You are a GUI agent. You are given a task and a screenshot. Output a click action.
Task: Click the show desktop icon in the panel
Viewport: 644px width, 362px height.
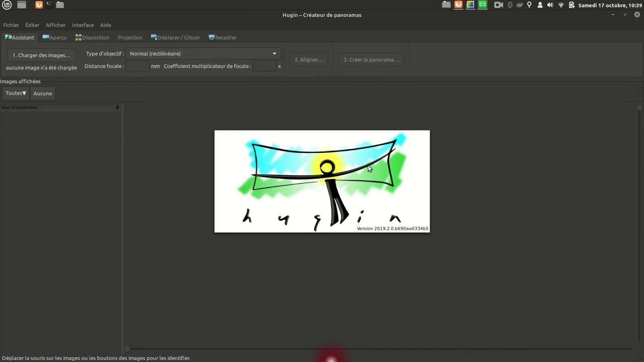tap(22, 5)
